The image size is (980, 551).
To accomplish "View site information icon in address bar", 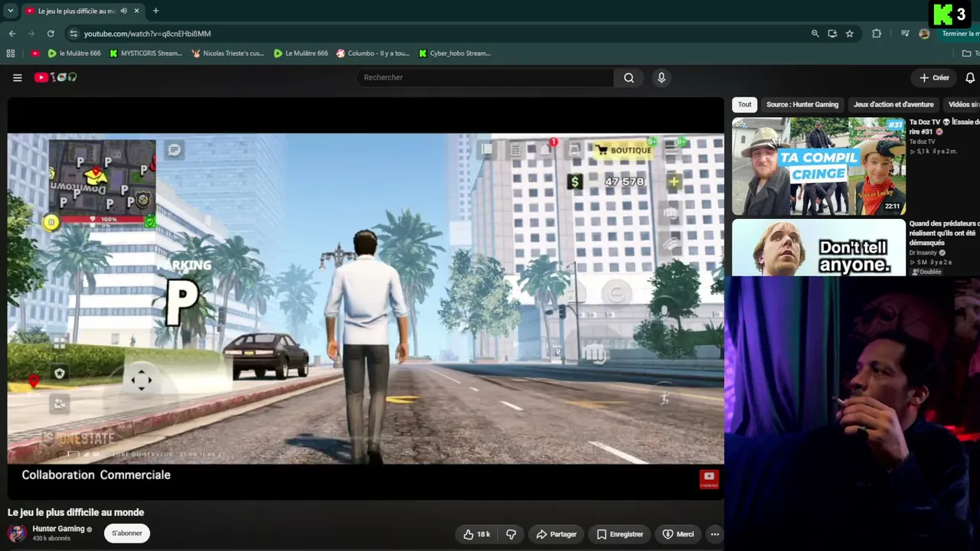I will [73, 34].
